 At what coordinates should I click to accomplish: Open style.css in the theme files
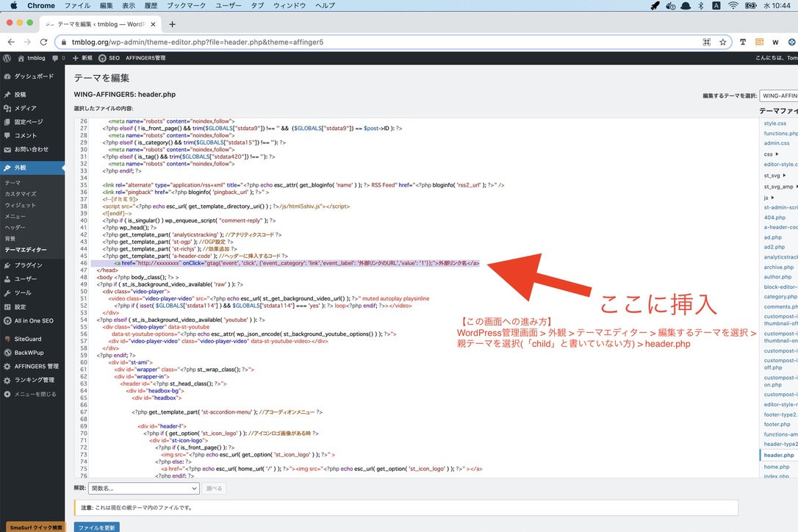pyautogui.click(x=775, y=123)
